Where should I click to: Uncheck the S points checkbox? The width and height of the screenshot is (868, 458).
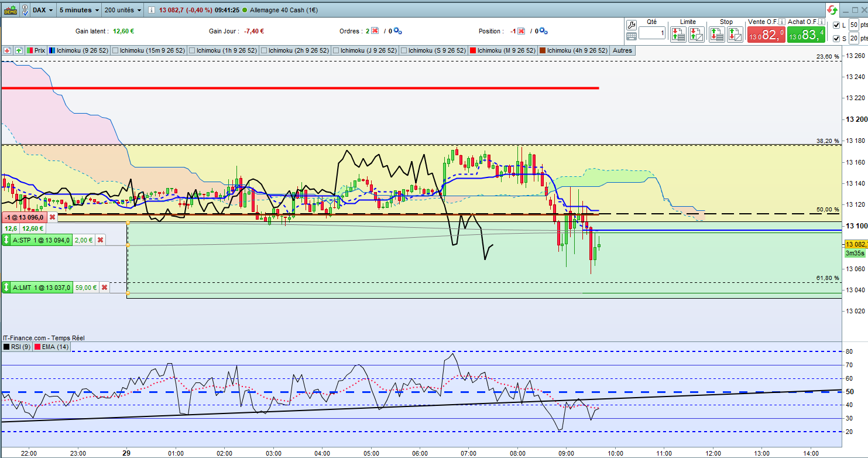(x=836, y=39)
